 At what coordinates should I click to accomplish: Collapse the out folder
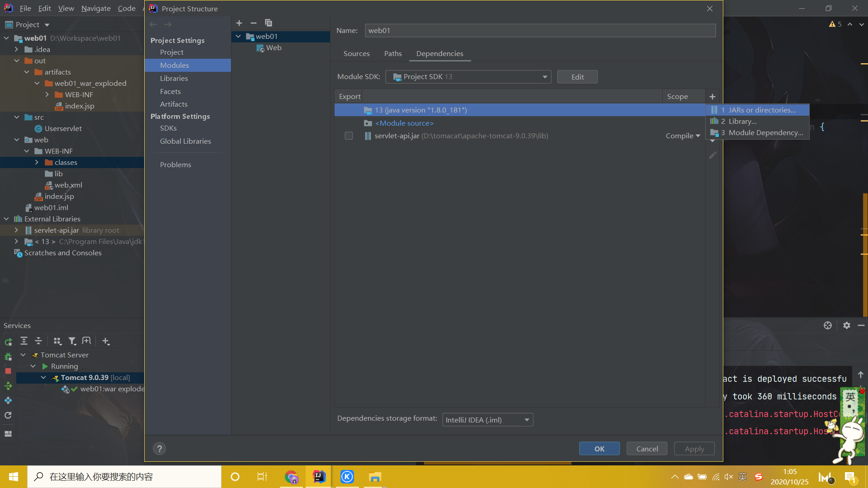click(16, 61)
